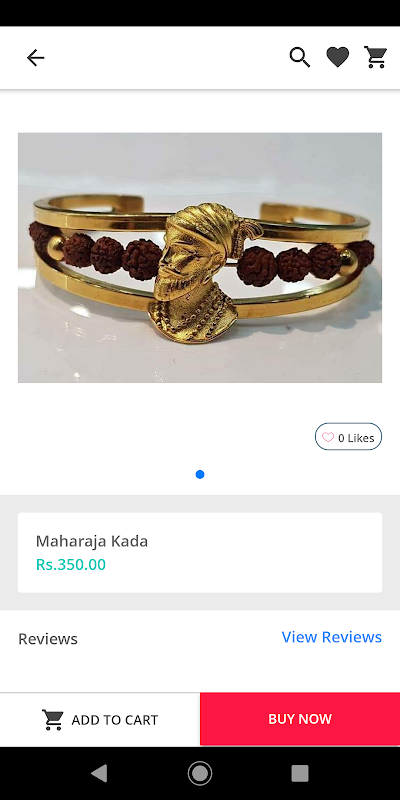
Task: Open search with the magnifier icon
Action: 299,57
